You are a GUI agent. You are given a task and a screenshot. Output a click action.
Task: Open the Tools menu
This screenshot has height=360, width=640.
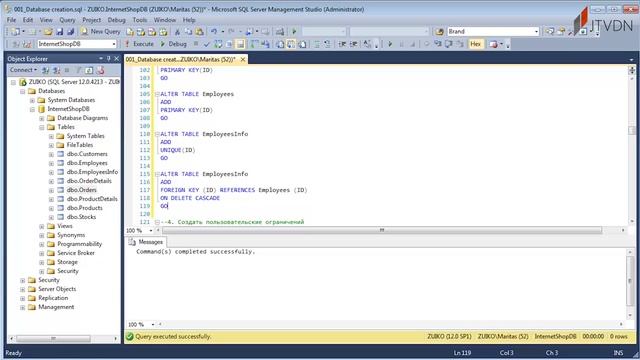[140, 20]
